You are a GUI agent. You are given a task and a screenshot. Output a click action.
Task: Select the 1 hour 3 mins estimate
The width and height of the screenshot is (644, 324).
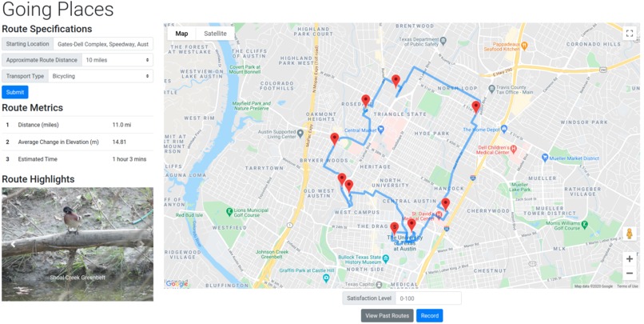[129, 159]
